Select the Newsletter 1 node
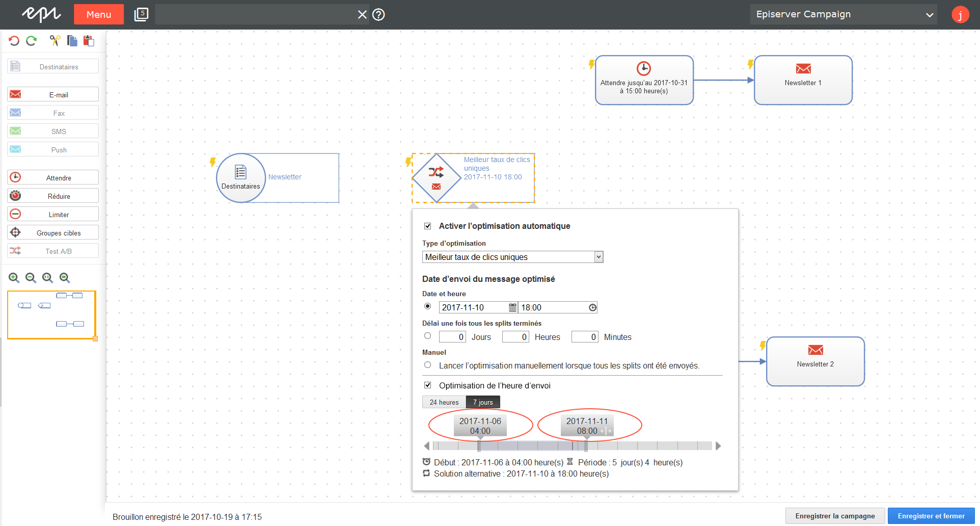This screenshot has width=980, height=526. pos(803,80)
